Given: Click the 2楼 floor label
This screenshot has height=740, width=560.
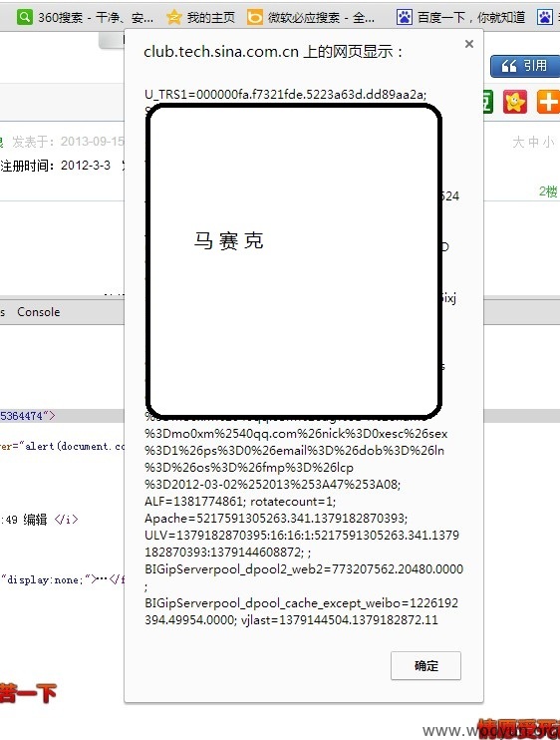Looking at the screenshot, I should 548,191.
